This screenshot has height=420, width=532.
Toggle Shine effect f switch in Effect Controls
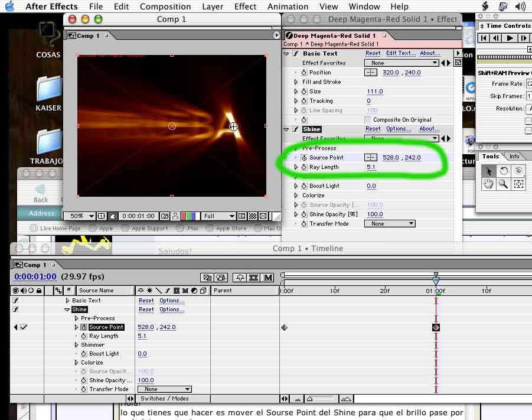(296, 129)
